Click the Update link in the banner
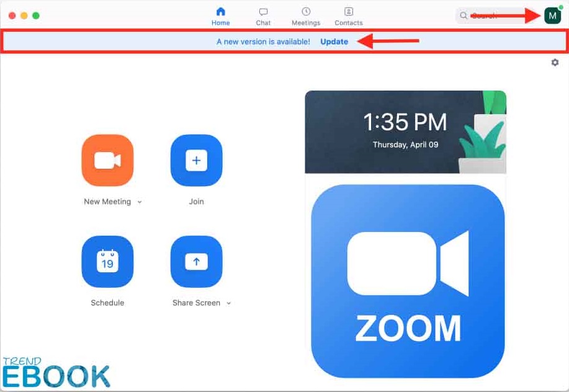Viewport: 569px width, 392px height. (x=334, y=42)
